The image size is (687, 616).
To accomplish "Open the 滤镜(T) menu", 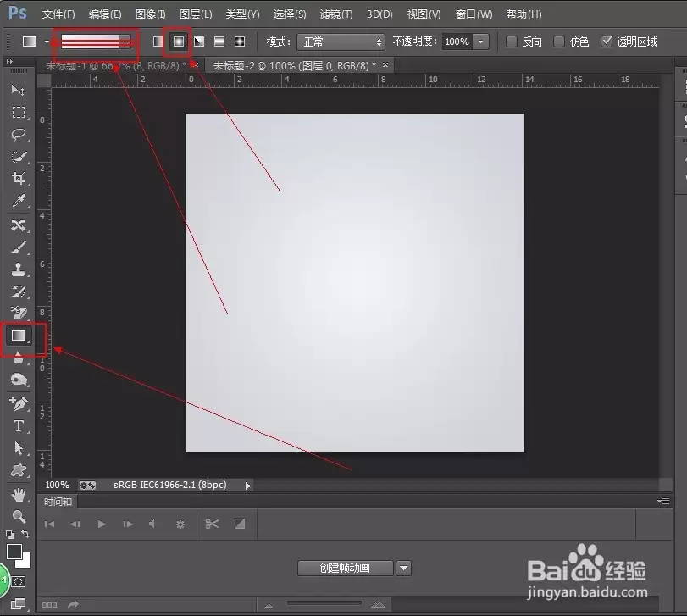I will click(x=336, y=14).
